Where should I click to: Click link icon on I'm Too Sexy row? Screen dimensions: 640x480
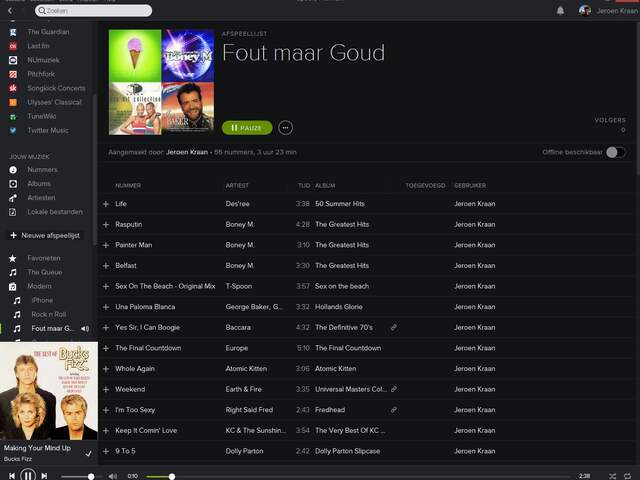tap(393, 409)
